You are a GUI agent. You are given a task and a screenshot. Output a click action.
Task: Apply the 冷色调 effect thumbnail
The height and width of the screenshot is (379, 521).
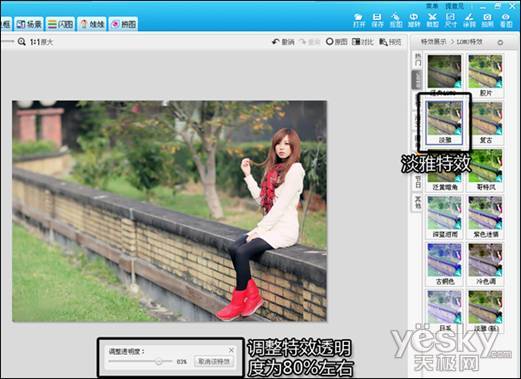pos(485,264)
